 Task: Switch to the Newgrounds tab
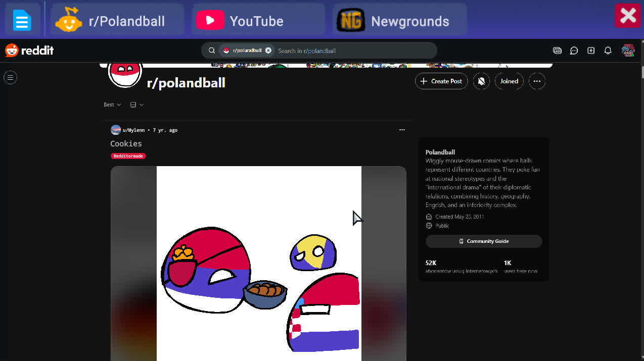(x=399, y=21)
